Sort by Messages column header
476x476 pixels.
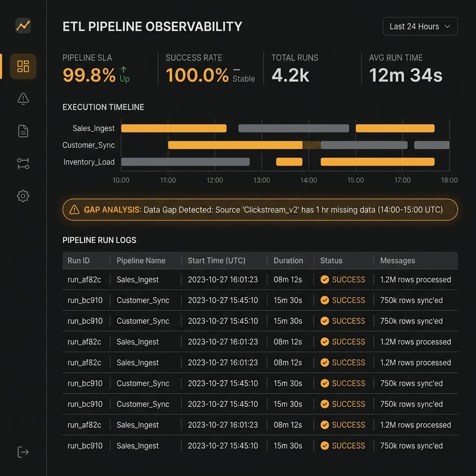397,260
